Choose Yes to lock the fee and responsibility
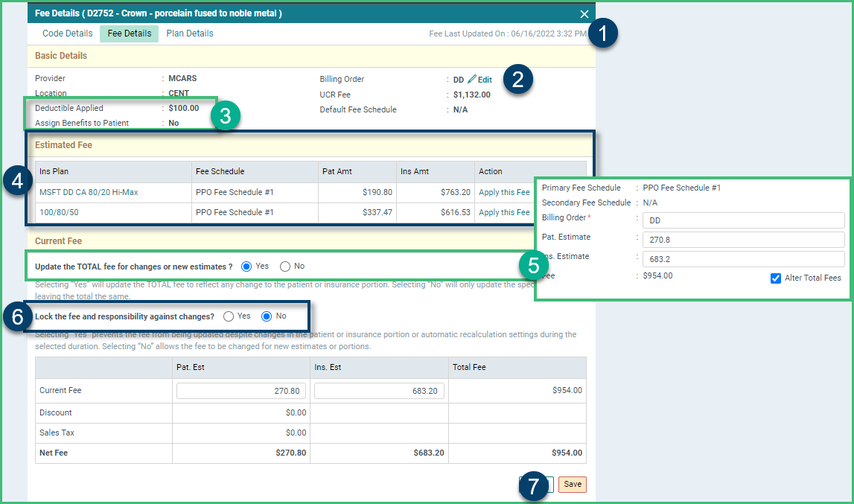This screenshot has height=504, width=854. 229,316
